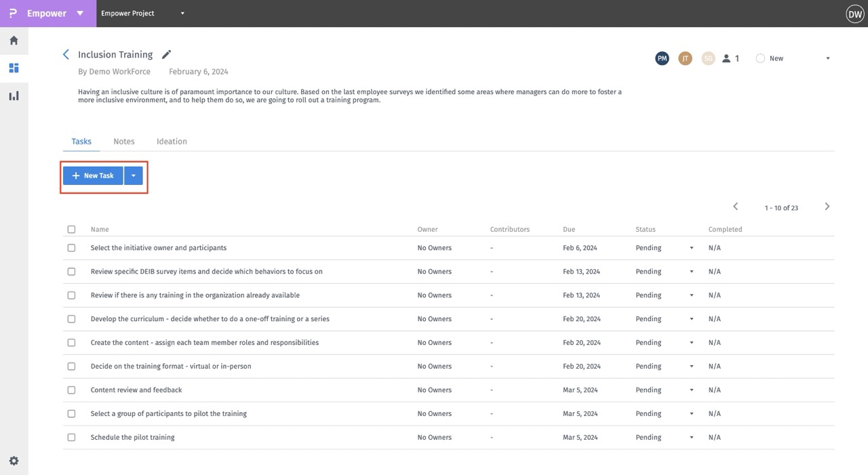Open task Develop the curriculum
This screenshot has width=868, height=475.
pos(210,318)
